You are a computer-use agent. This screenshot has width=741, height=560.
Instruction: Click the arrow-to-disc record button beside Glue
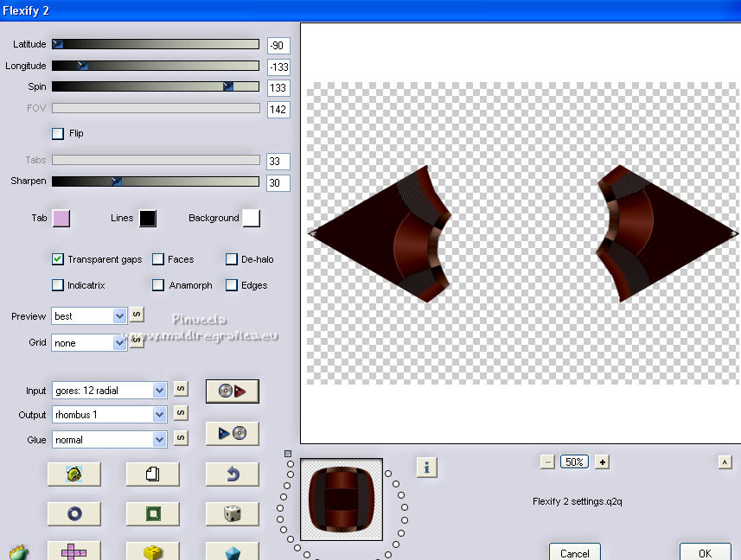pos(232,434)
